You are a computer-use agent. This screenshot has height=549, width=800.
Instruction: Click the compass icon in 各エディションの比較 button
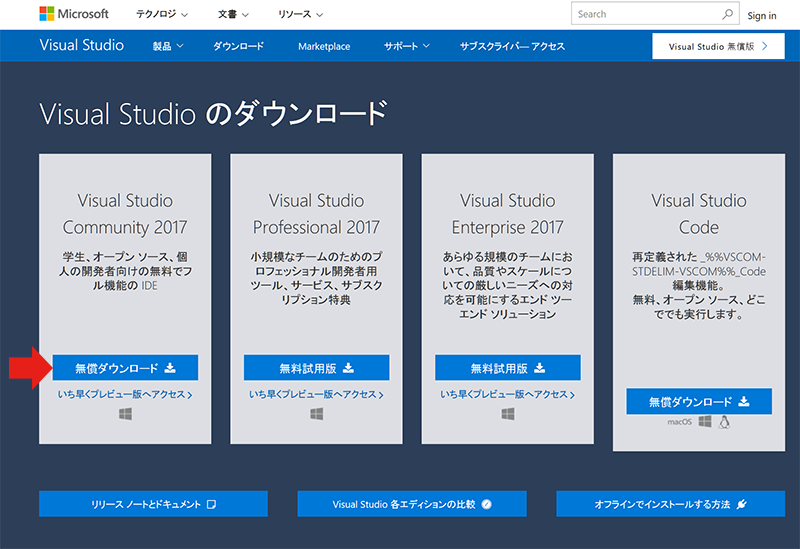coord(487,504)
